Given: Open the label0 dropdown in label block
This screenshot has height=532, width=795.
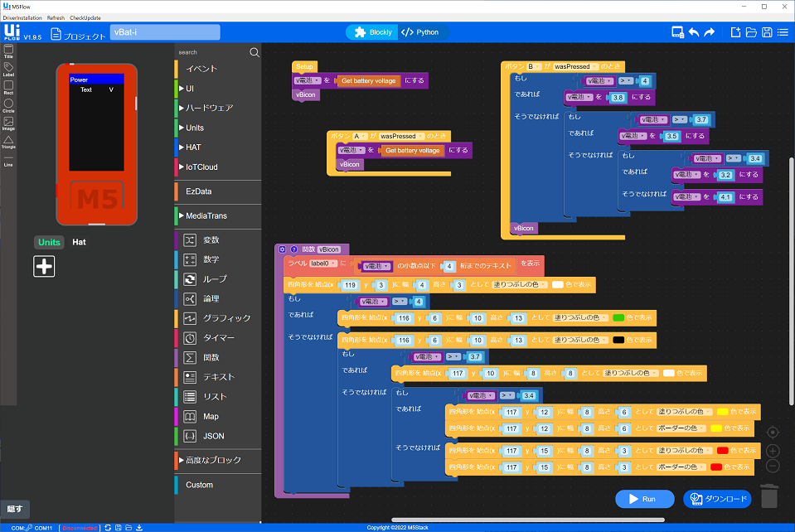Looking at the screenshot, I should click(x=323, y=264).
